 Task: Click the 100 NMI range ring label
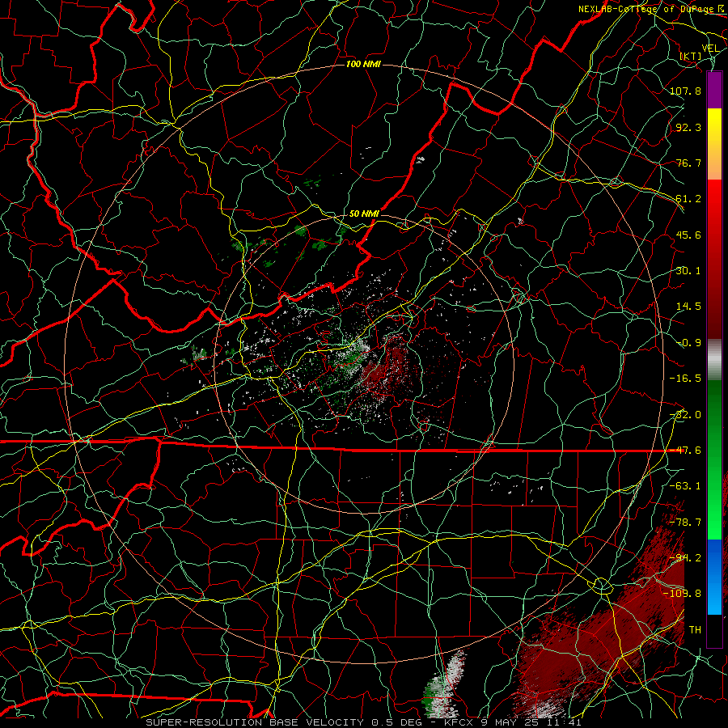(363, 64)
